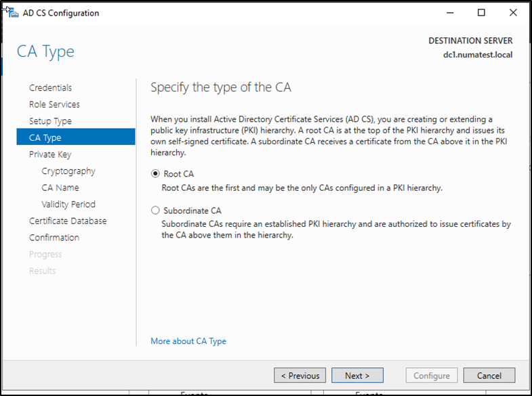Viewport: 532px width, 396px height.
Task: Minimize the AD CS Configuration window
Action: click(450, 13)
